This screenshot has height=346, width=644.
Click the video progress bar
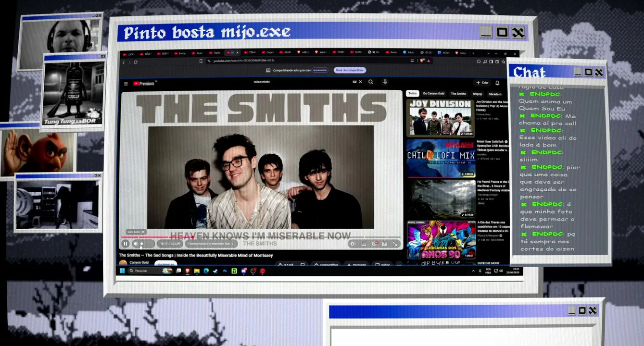coord(261,237)
